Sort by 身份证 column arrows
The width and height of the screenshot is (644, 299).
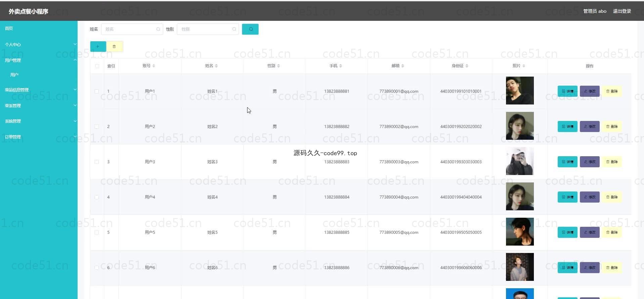(467, 66)
